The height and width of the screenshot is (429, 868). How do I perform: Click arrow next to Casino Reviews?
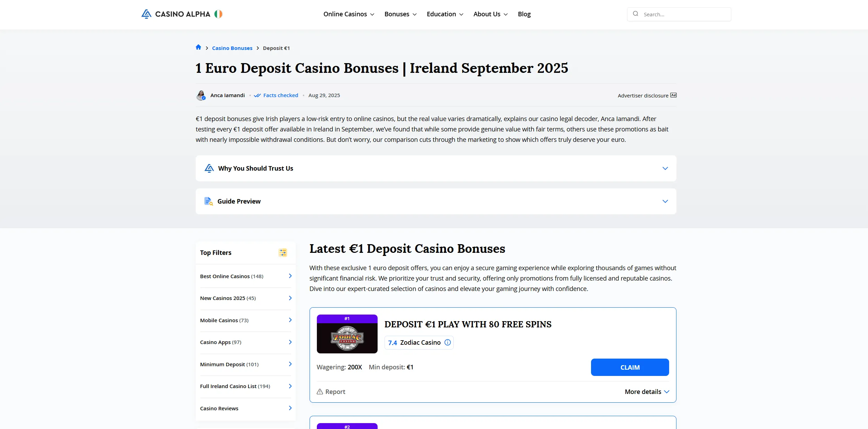click(x=290, y=408)
